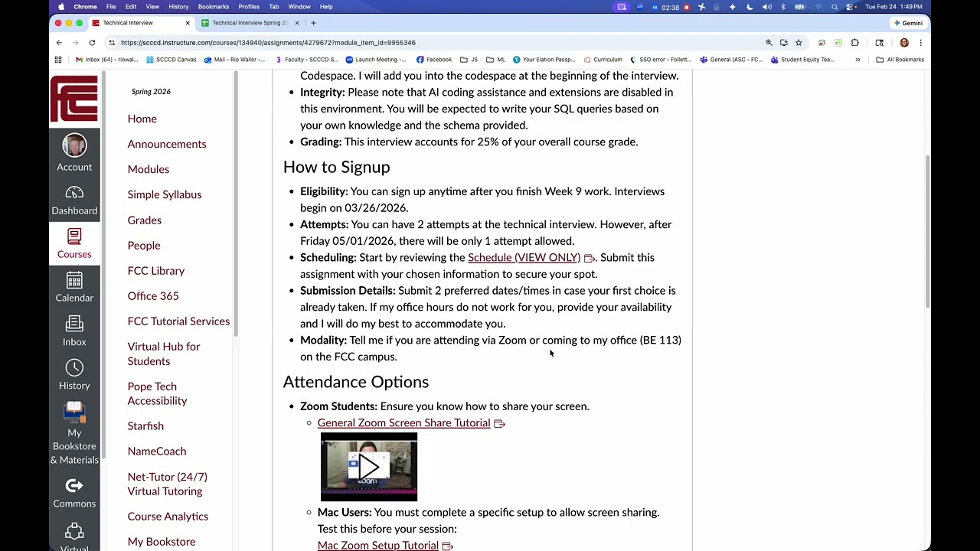Go to the Canvas Dashboard
This screenshot has height=551, width=980.
(74, 201)
